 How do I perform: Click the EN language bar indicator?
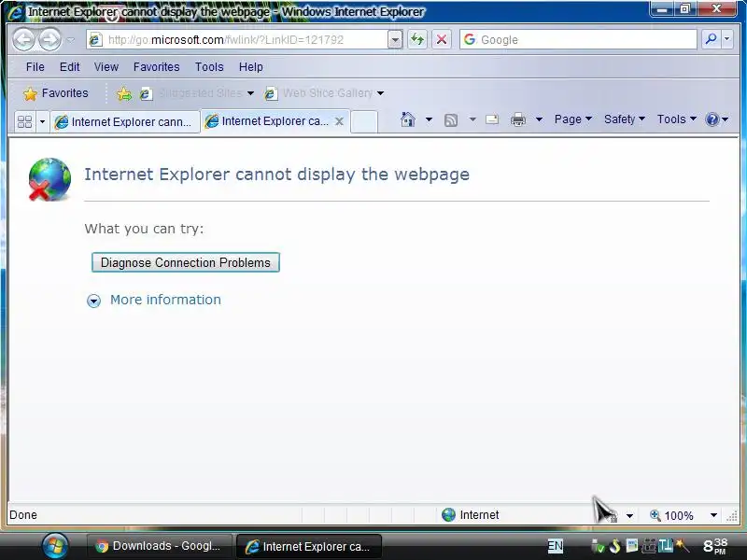555,546
